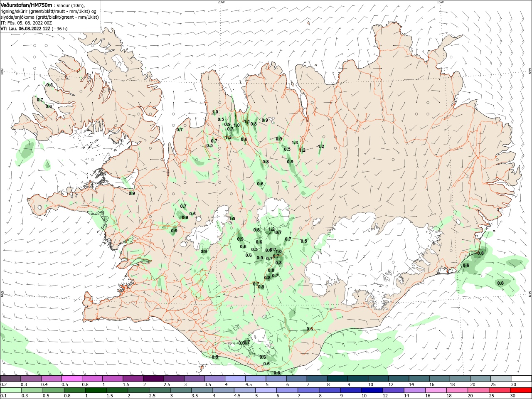This screenshot has height=399, width=532.
Task: Click the 0.8 value off the east coast
Action: [x=480, y=253]
